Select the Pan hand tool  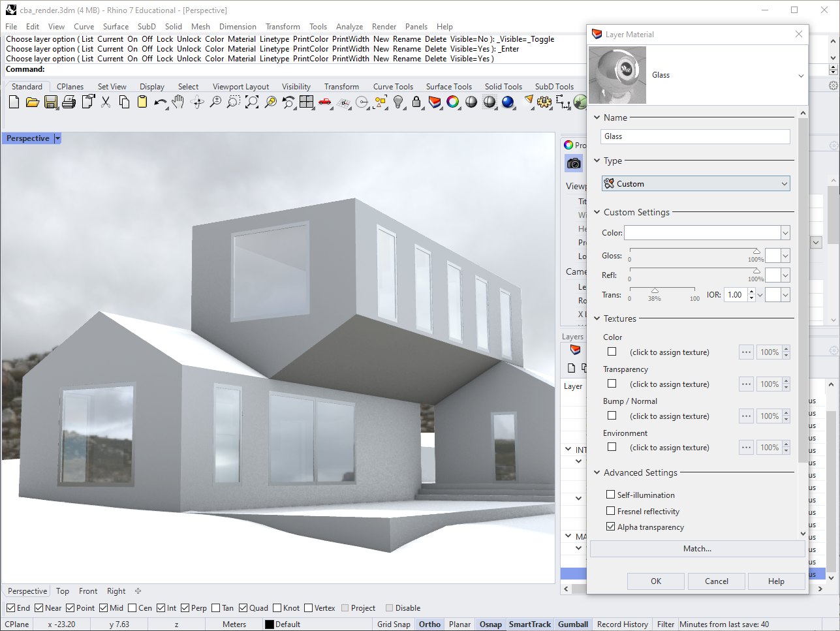(178, 102)
